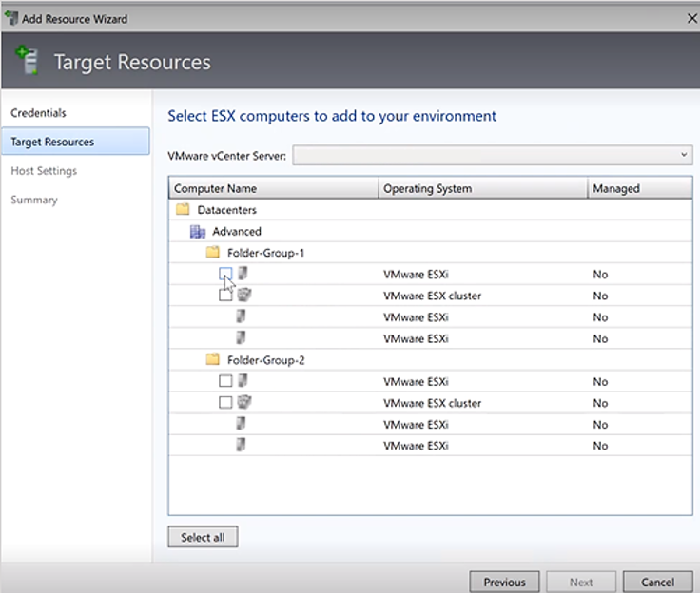The image size is (700, 593).
Task: Select the Folder-Group-1 label
Action: click(265, 253)
